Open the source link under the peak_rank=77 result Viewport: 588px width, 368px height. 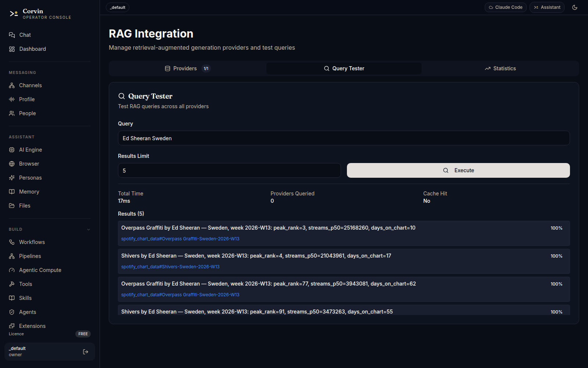[180, 295]
